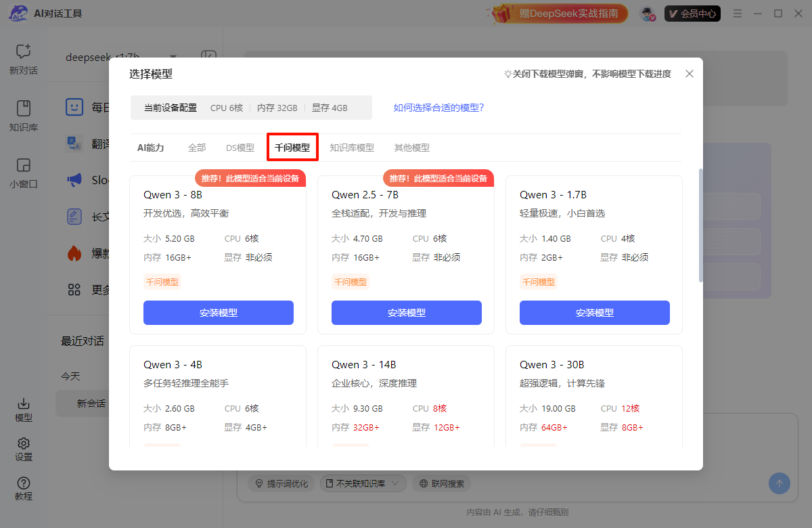Image resolution: width=812 pixels, height=528 pixels.
Task: Click 开发优选，高效平衡 description
Action: coord(186,213)
